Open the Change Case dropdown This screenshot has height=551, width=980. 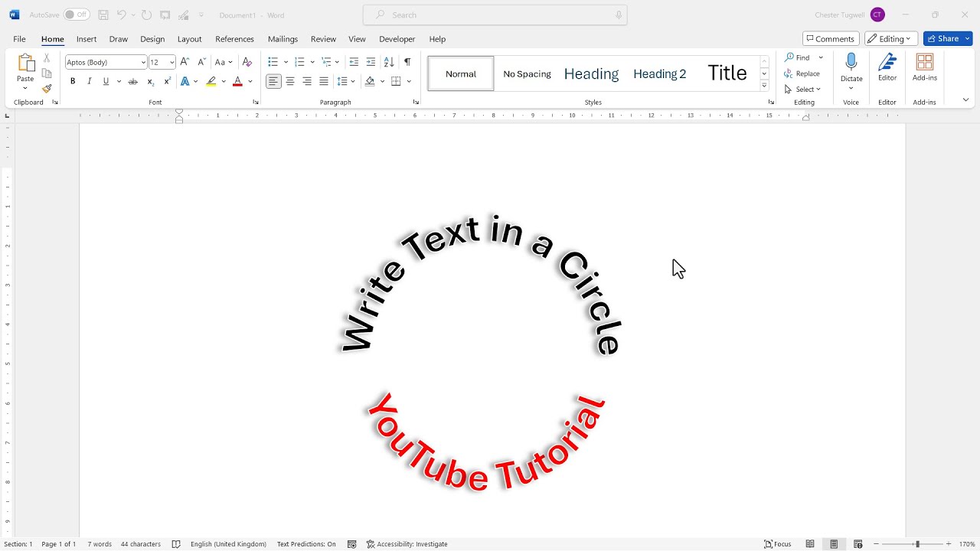click(x=224, y=62)
